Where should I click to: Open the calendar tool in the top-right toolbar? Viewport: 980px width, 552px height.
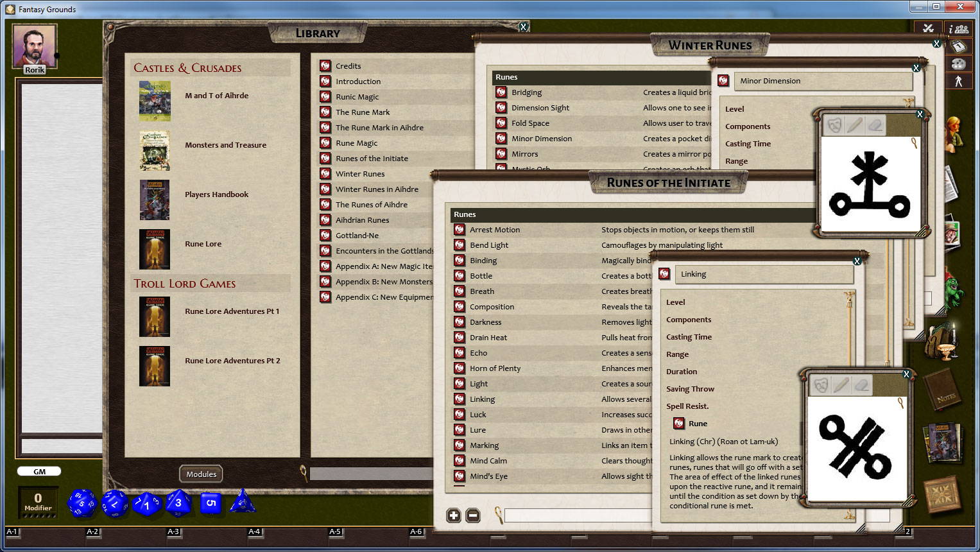pos(958,46)
